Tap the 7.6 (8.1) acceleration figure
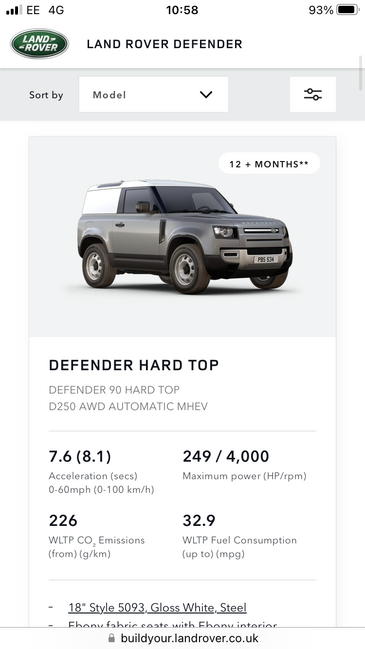Screen dimensions: 365x649 point(80,457)
